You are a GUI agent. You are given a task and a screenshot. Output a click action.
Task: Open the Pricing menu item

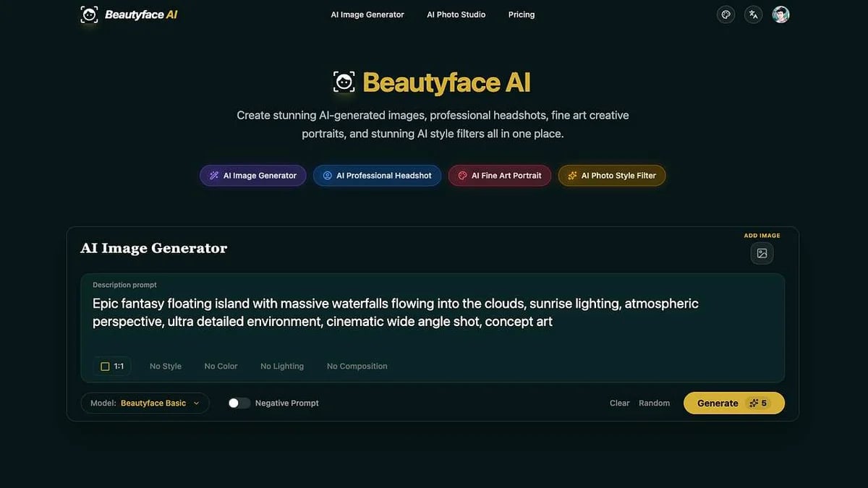tap(521, 14)
